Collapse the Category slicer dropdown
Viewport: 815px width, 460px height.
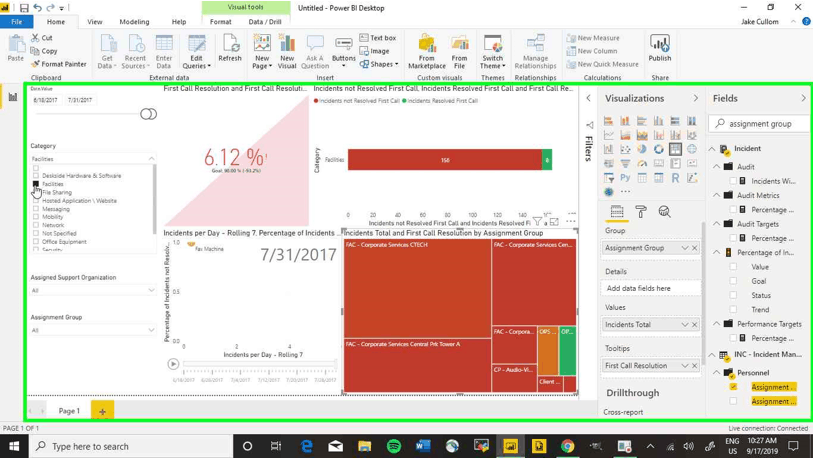pos(151,159)
